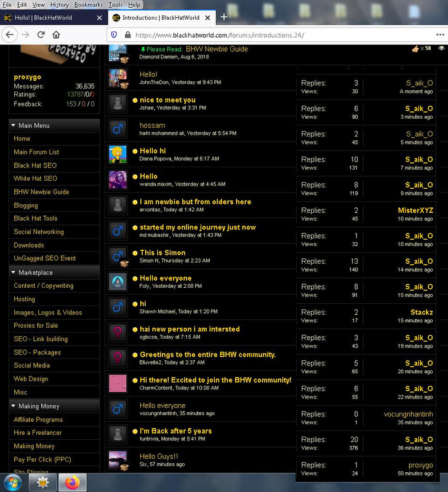
Task: Open the View menu
Action: point(39,5)
